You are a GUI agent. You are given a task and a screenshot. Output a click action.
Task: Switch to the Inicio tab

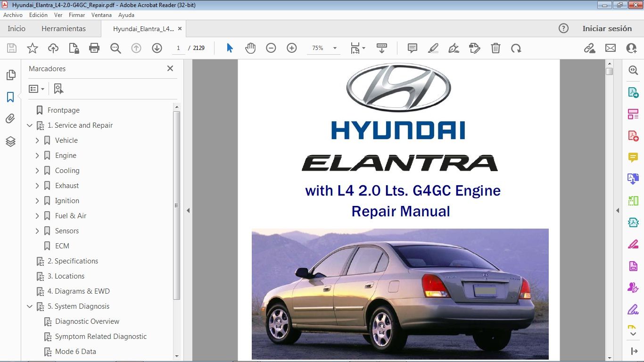pos(17,28)
